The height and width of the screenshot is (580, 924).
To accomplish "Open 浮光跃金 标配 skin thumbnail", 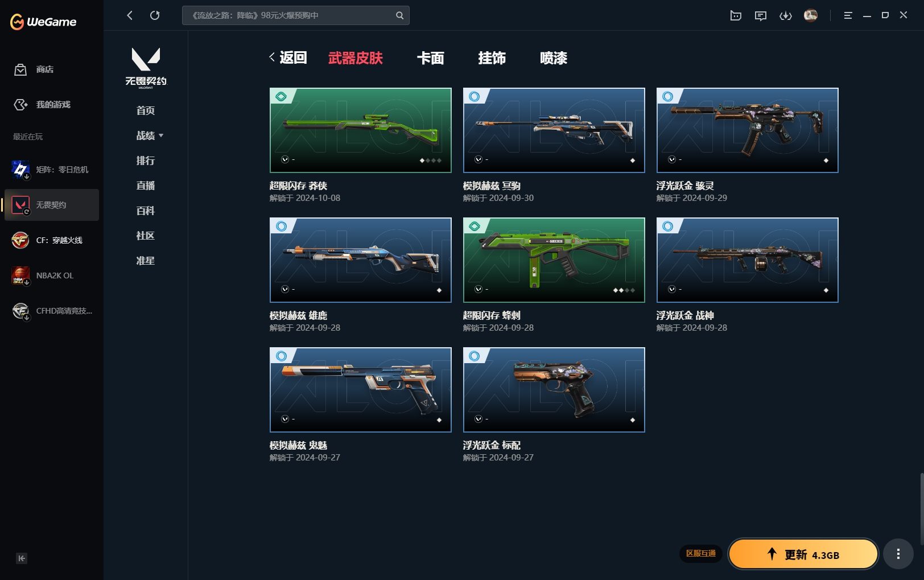I will (x=554, y=390).
